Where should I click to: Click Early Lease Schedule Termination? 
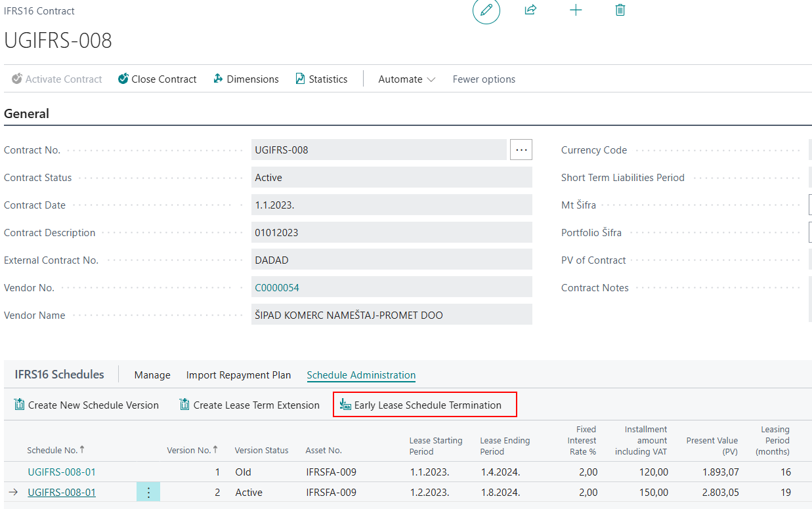(x=425, y=405)
